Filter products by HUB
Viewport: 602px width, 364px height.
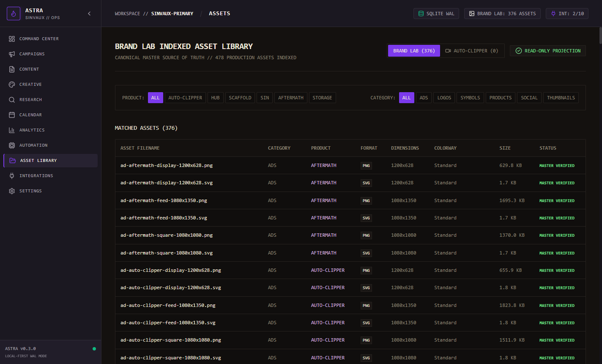point(216,98)
